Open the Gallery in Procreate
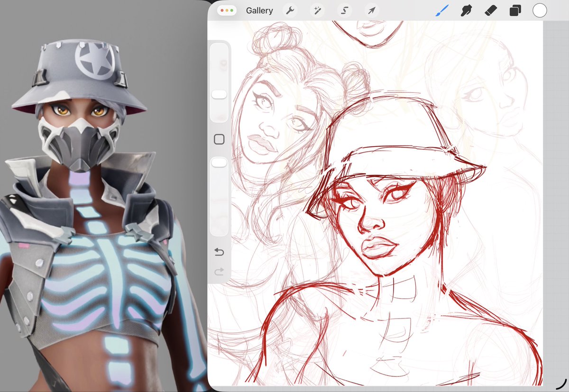 coord(259,10)
